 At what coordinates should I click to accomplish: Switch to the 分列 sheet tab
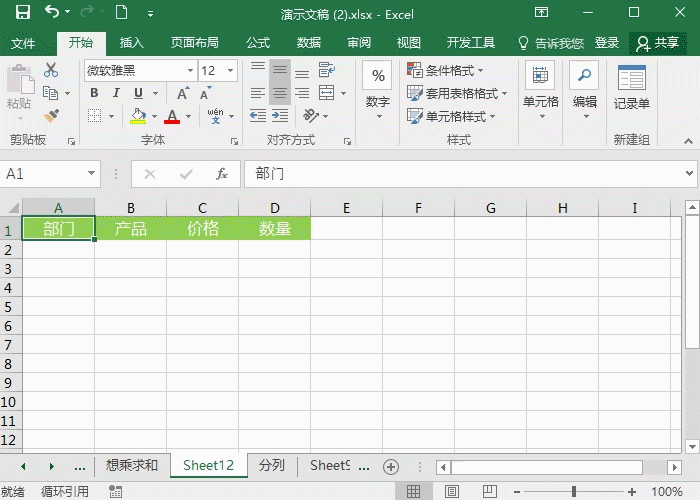tap(271, 466)
